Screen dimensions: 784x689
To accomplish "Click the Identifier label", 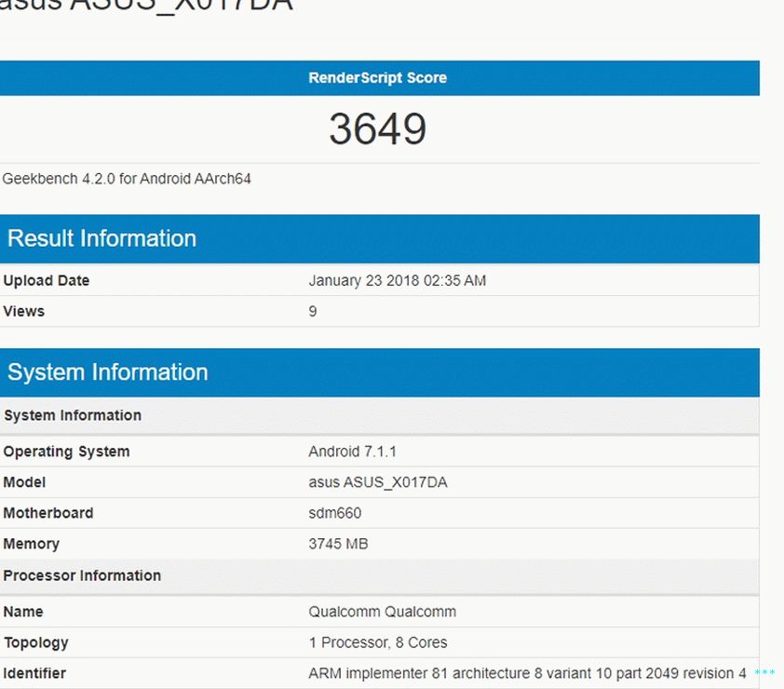I will pos(34,673).
